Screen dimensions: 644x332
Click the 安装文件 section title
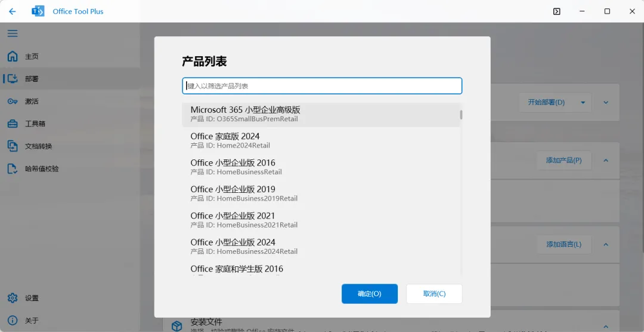pos(206,322)
